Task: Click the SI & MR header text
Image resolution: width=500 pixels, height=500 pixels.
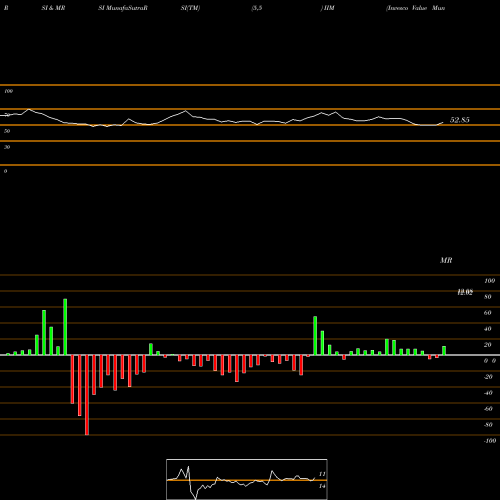Action: coord(53,8)
